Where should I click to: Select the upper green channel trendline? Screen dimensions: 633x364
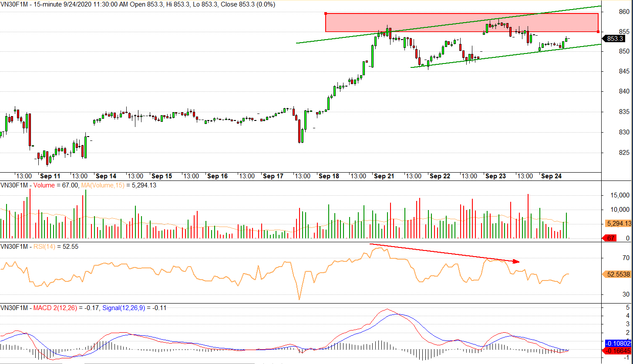(448, 25)
